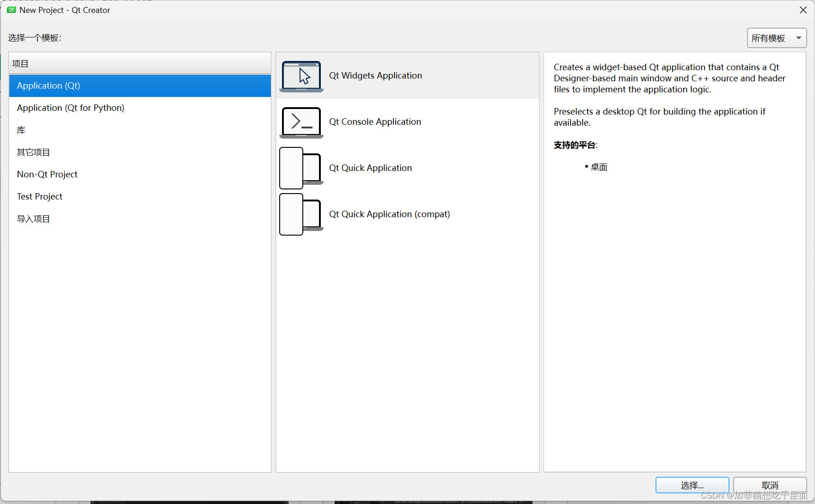Select the Non-Qt Project category
This screenshot has height=504, width=815.
[140, 175]
